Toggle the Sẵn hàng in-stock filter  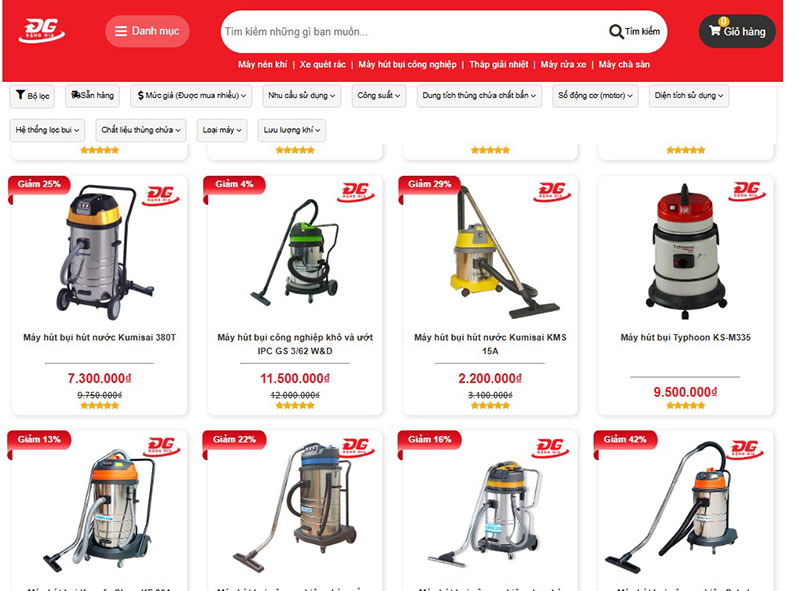(x=92, y=95)
